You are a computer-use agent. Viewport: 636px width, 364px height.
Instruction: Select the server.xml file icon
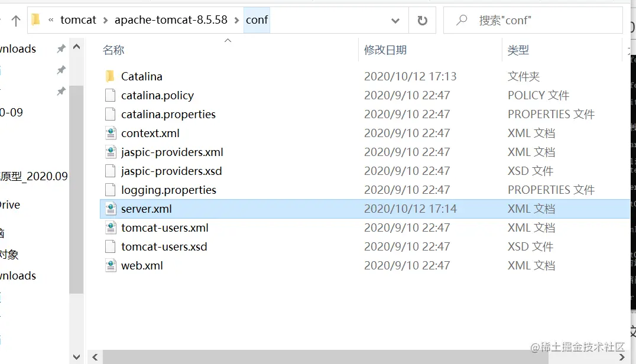point(111,209)
